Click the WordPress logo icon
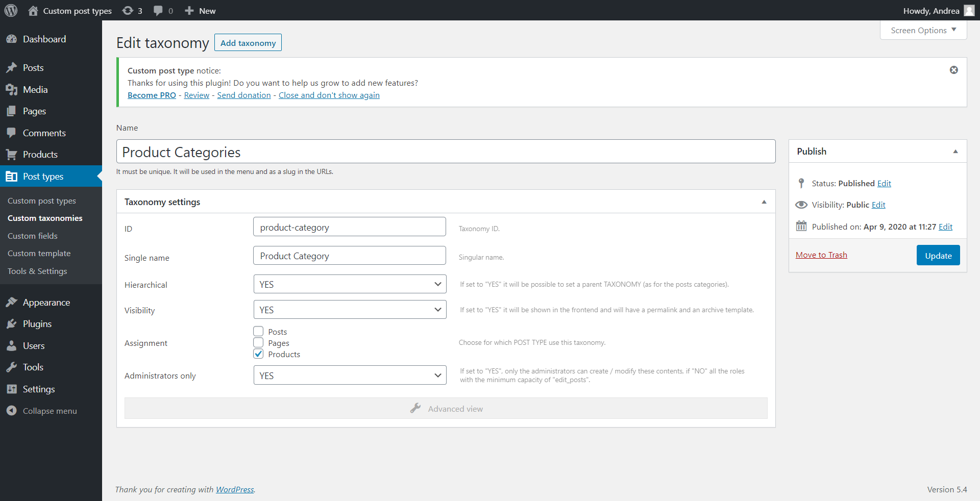The width and height of the screenshot is (980, 501). pyautogui.click(x=11, y=10)
